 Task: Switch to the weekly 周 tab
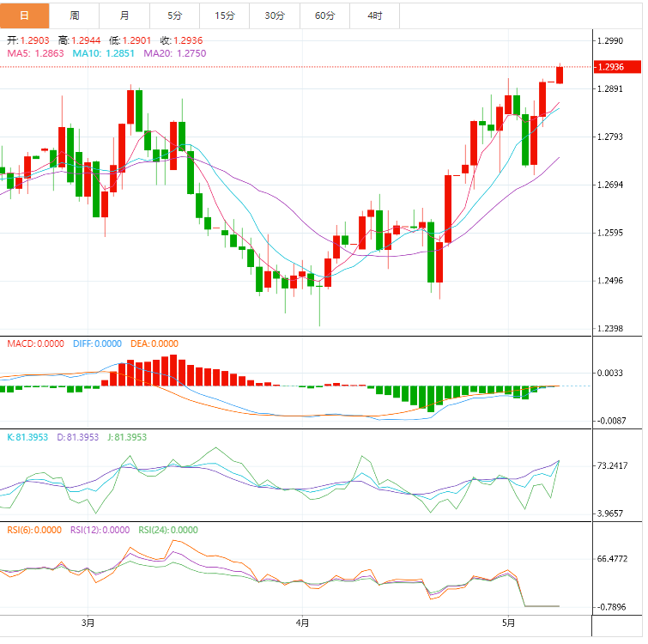point(75,15)
